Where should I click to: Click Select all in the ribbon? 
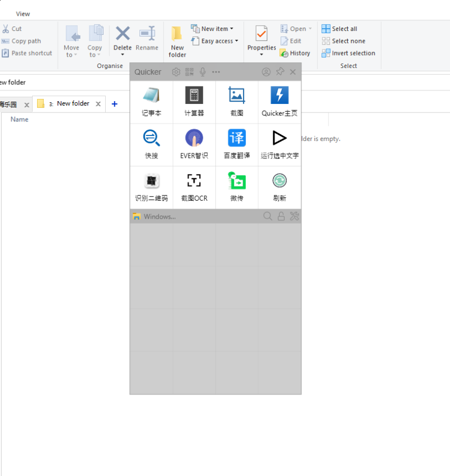[339, 29]
